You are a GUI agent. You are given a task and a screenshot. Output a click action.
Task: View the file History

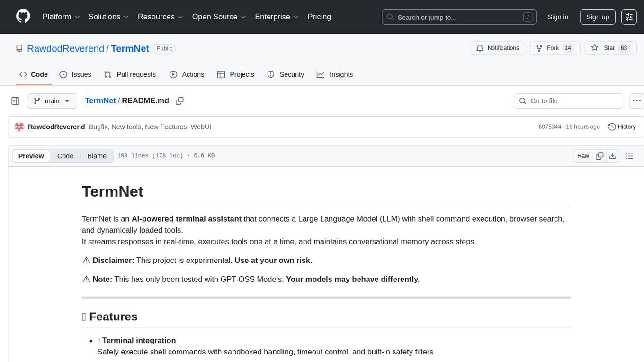click(622, 127)
